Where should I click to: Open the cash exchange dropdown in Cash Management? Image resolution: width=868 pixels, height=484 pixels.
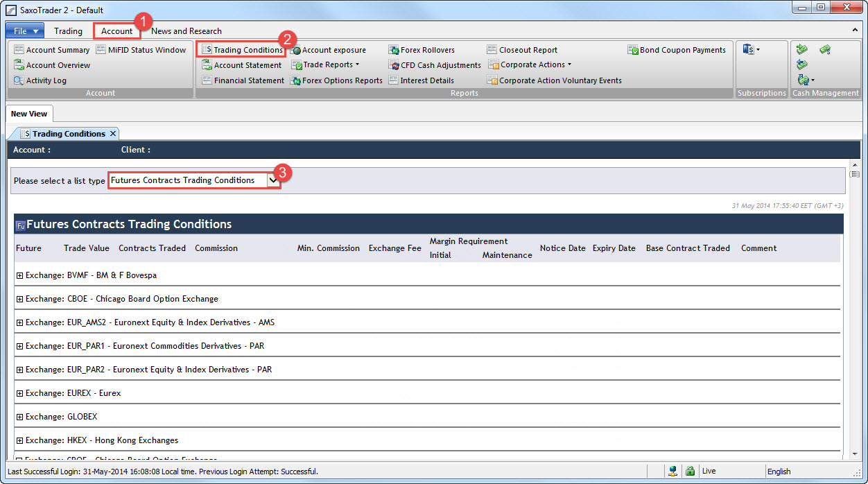point(806,80)
